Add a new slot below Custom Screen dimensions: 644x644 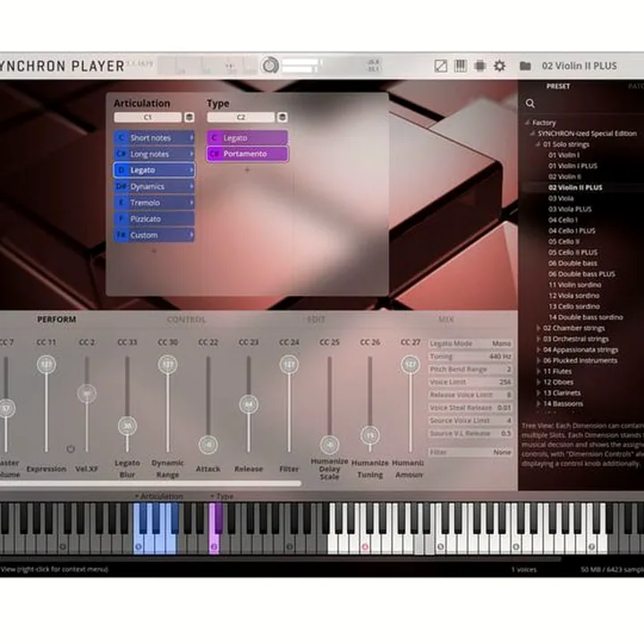[x=154, y=250]
